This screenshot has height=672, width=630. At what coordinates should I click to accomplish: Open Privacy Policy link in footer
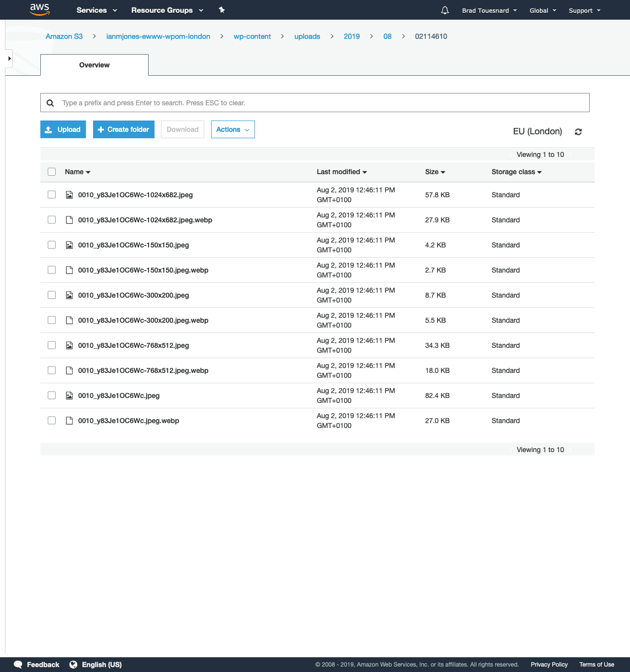click(x=549, y=665)
